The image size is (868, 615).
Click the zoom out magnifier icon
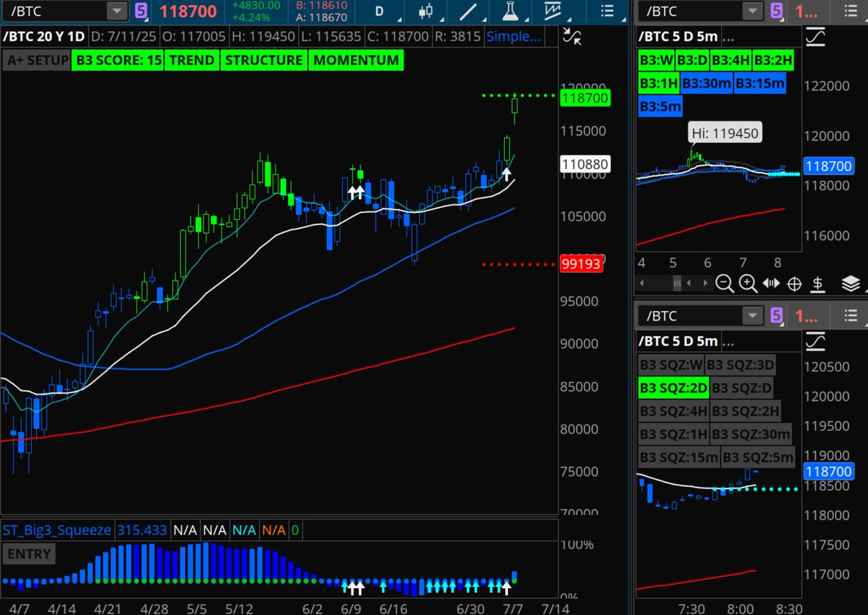coord(725,283)
